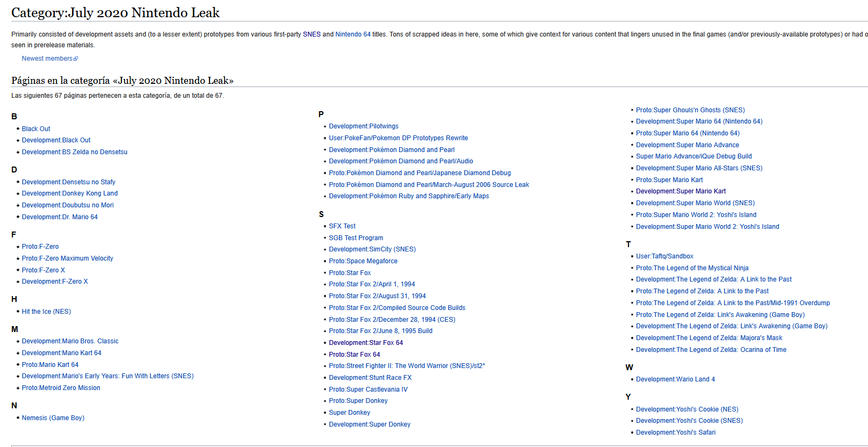Open Super Mario Advance/iQue Debug Build
This screenshot has width=868, height=447.
(694, 156)
